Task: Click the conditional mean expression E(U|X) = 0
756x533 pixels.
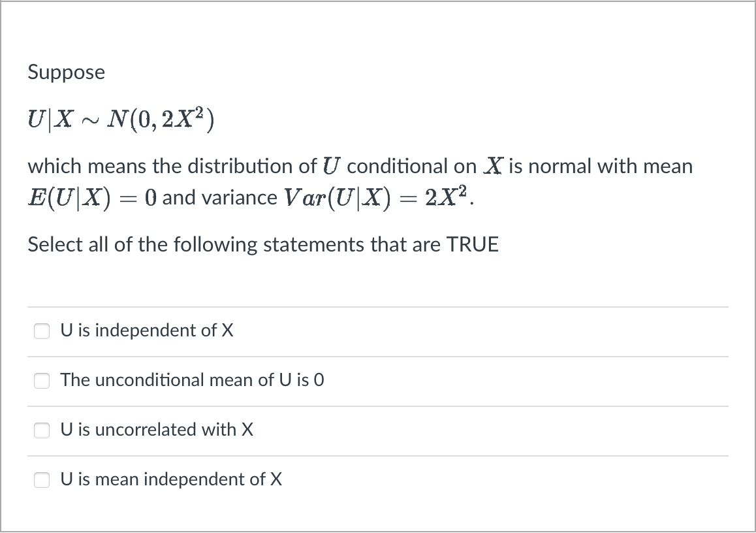Action: 91,197
